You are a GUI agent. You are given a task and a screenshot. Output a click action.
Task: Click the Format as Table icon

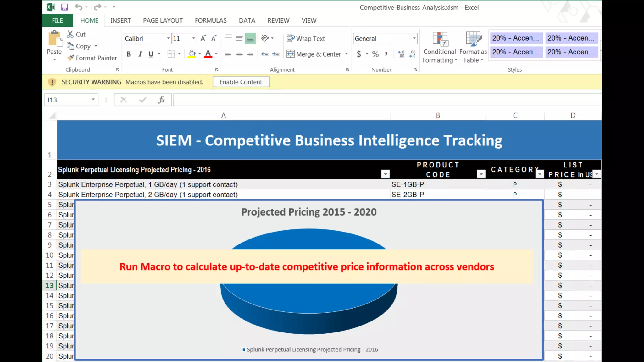(473, 39)
